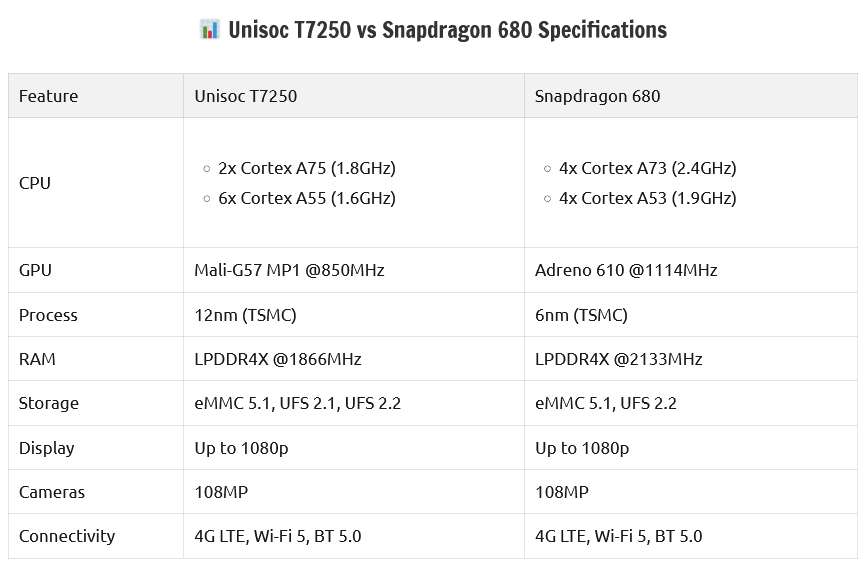
Task: Click the 4x Cortex A73 (2.4GHz) entry
Action: [648, 168]
